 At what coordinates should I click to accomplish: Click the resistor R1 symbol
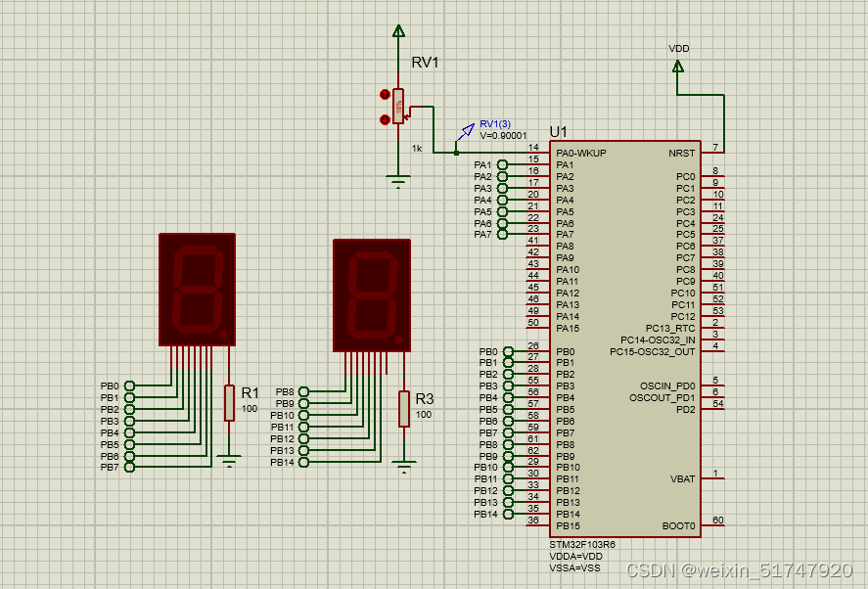[x=231, y=401]
